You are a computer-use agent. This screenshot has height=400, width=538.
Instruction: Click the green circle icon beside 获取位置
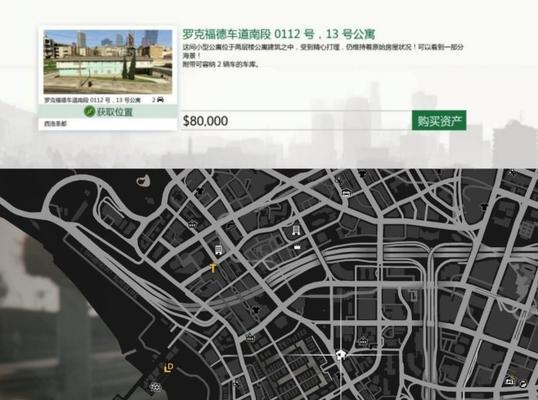pyautogui.click(x=89, y=111)
